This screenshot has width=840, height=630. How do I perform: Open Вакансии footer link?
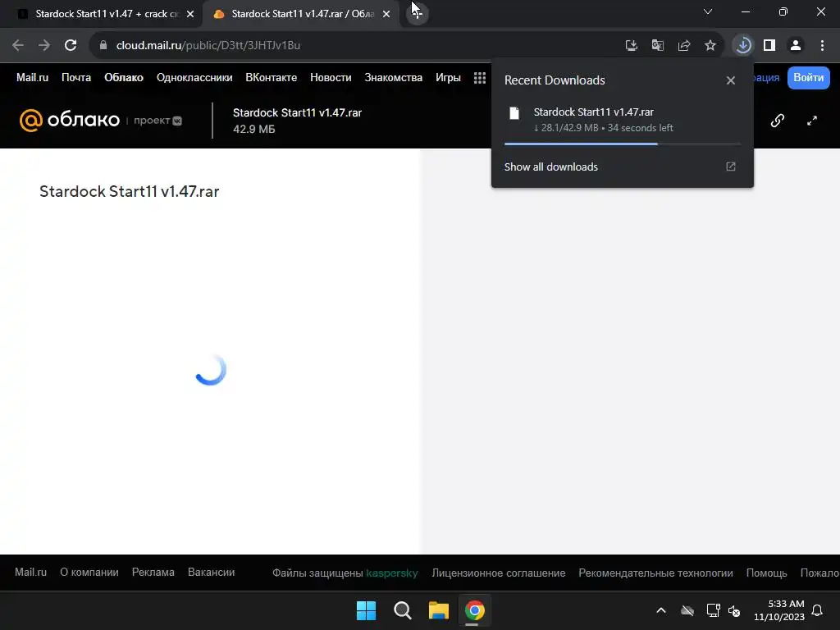(x=211, y=572)
